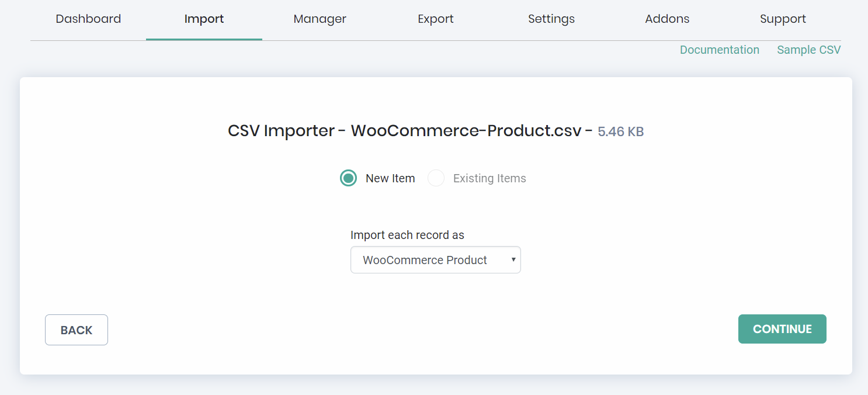Image resolution: width=868 pixels, height=395 pixels.
Task: Switch to the Import tab
Action: 204,19
